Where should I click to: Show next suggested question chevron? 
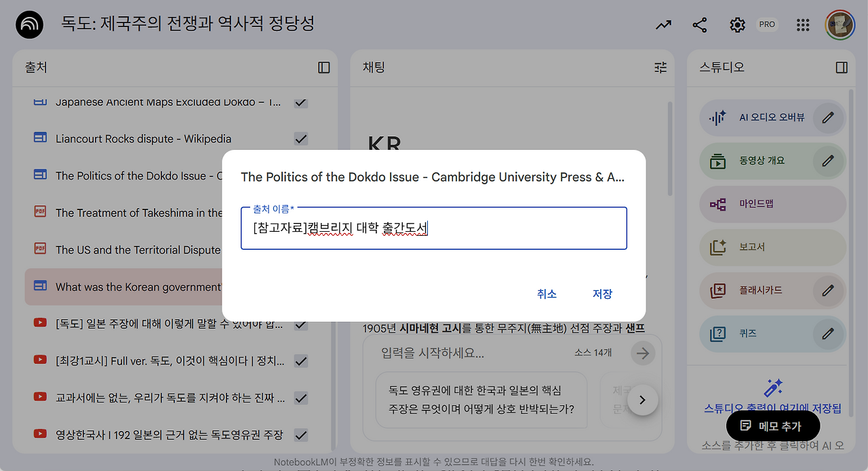(x=642, y=400)
